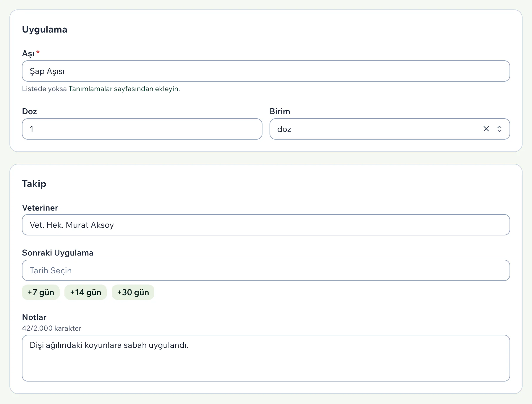Click the Sonraki Uygulama label
Viewport: 532px width, 404px height.
pos(58,253)
